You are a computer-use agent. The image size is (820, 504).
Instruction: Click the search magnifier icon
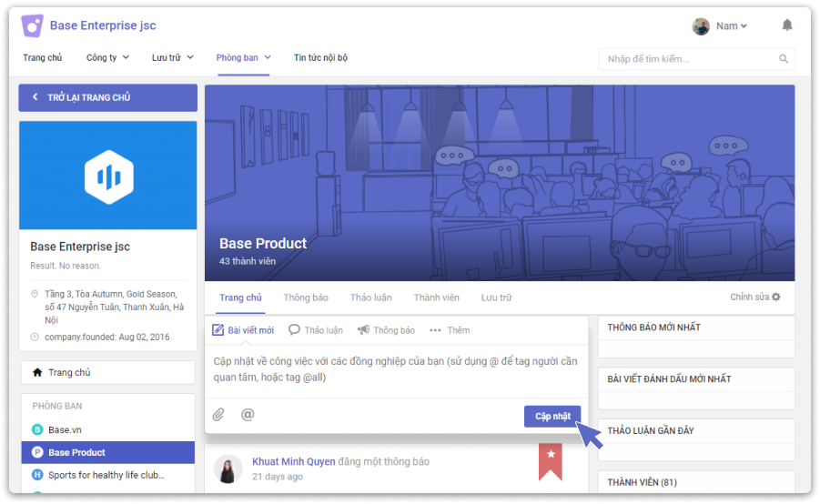[x=783, y=59]
